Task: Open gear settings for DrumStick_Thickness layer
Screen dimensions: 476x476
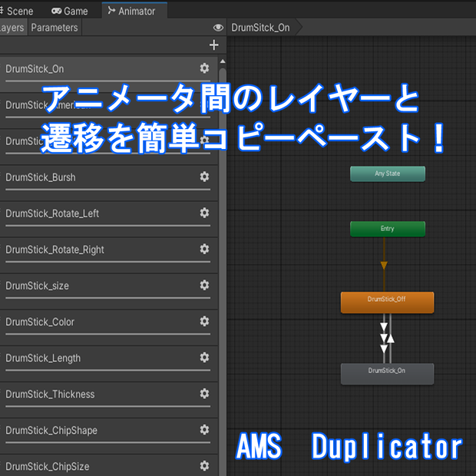Action: pyautogui.click(x=204, y=393)
